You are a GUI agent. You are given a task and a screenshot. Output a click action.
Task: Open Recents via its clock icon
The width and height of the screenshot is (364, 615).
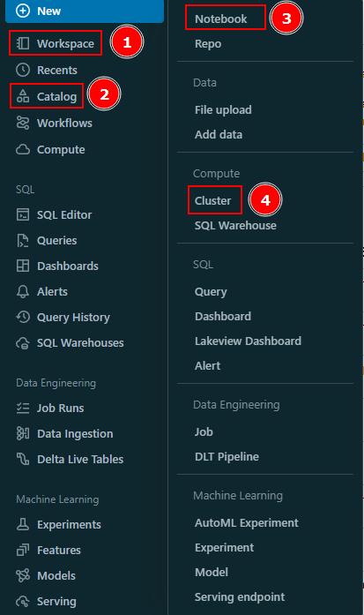(x=23, y=70)
